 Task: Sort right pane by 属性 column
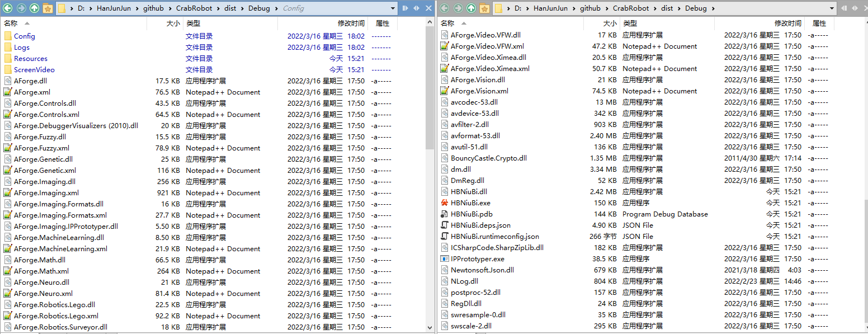[x=819, y=23]
